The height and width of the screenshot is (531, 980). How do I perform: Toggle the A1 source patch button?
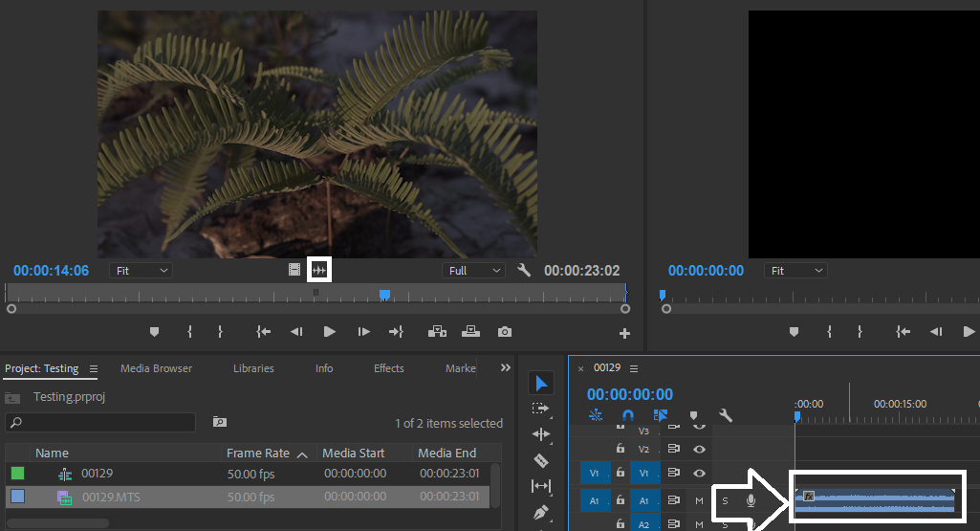595,500
